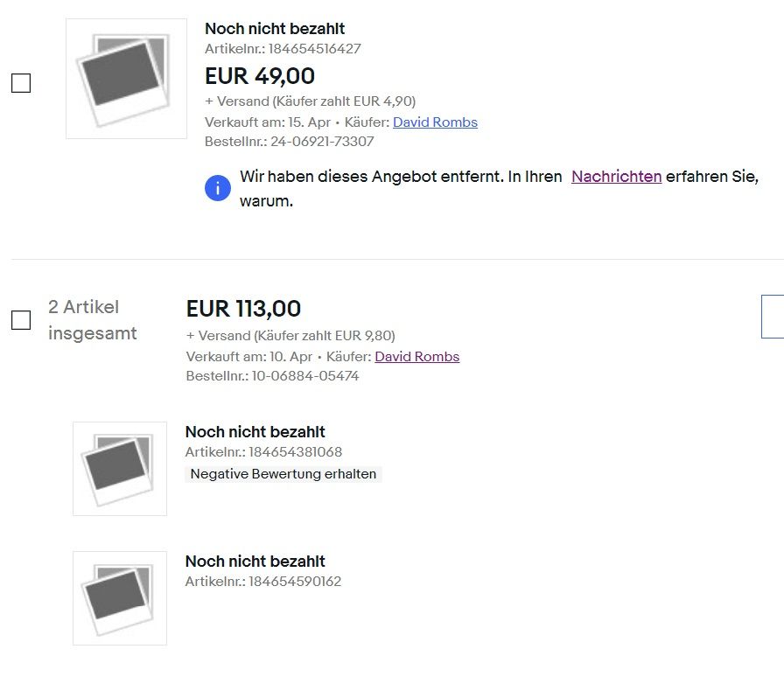Viewport: 784px width, 677px height.
Task: Click Noch nicht bezahlt title for item 184654590162
Action: [x=255, y=562]
